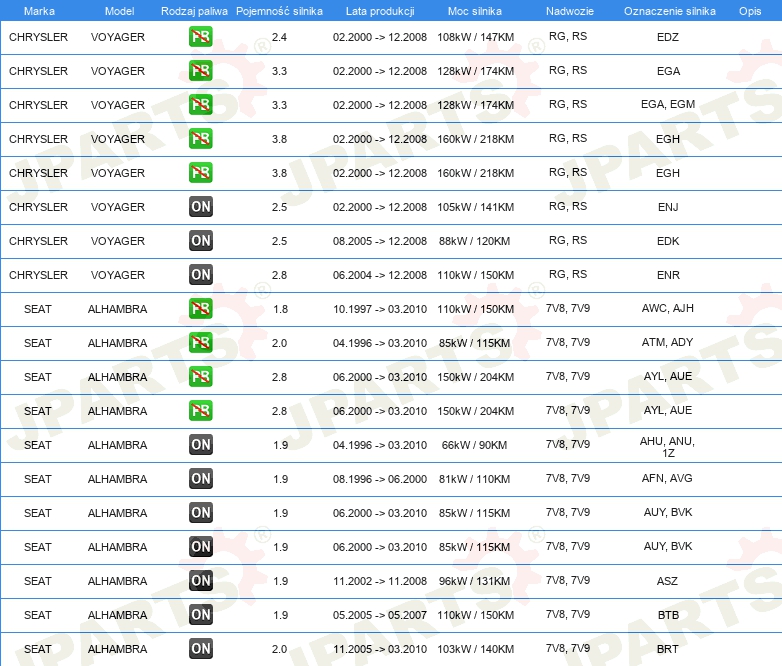Select the 81kW / 110KM power cell
Image resolution: width=782 pixels, height=666 pixels.
click(474, 479)
